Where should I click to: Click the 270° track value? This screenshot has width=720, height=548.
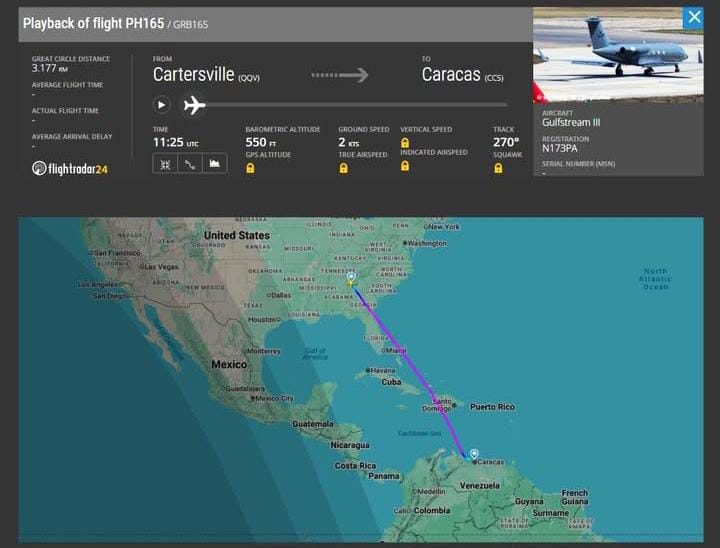tap(506, 142)
